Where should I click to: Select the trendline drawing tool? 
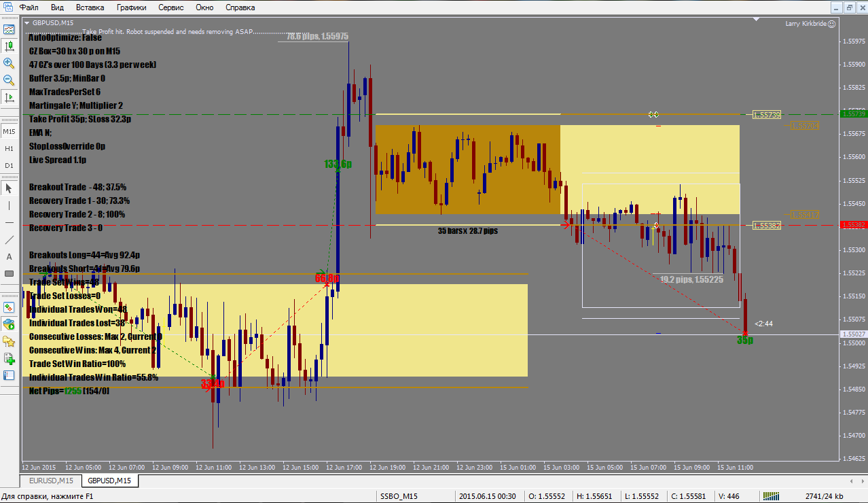(x=9, y=239)
